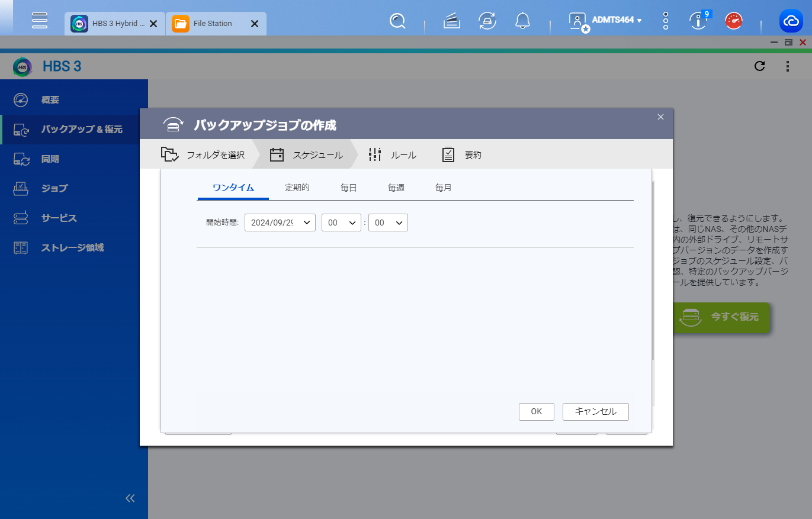Click the backup job dialog header icon
The width and height of the screenshot is (812, 519).
tap(174, 125)
